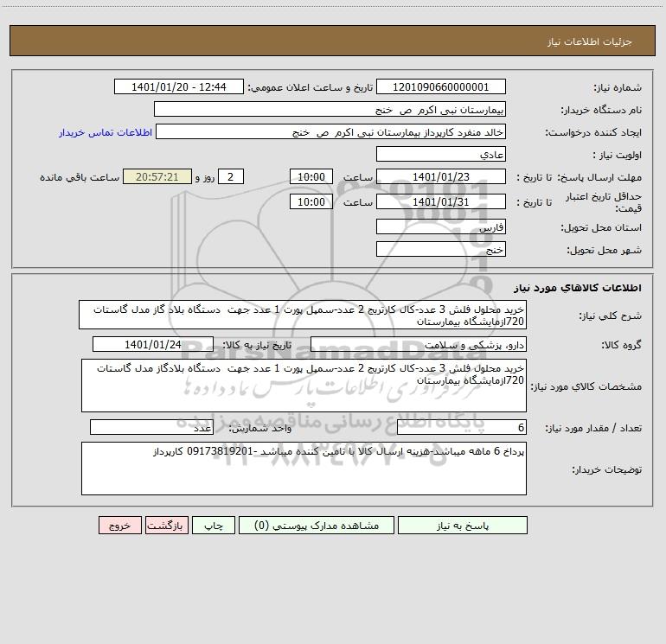
Task: Click the 'بازگشت' back button
Action: pyautogui.click(x=166, y=525)
